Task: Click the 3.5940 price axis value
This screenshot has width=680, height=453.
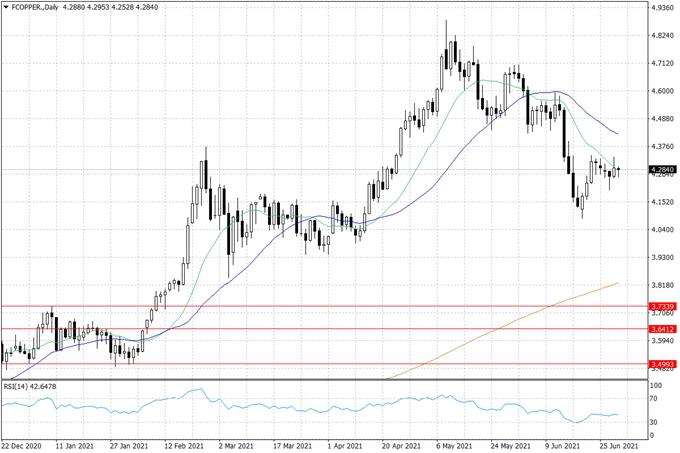Action: click(x=662, y=341)
